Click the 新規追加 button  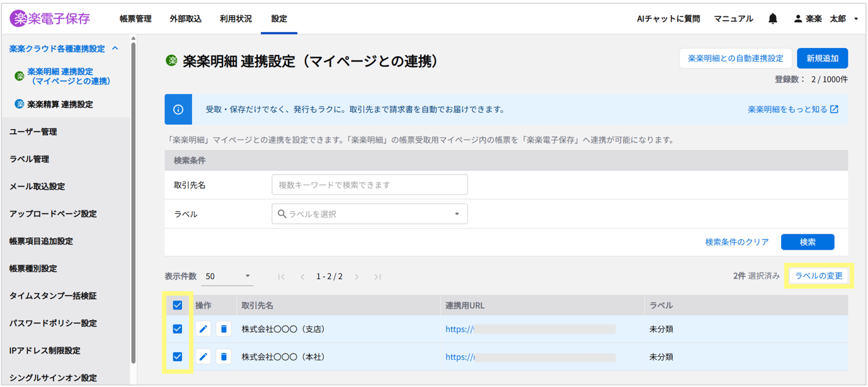click(x=823, y=58)
